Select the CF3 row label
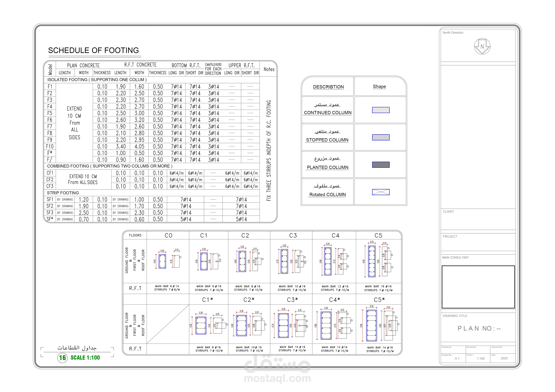Image resolution: width=555 pixels, height=392 pixels. 50,186
